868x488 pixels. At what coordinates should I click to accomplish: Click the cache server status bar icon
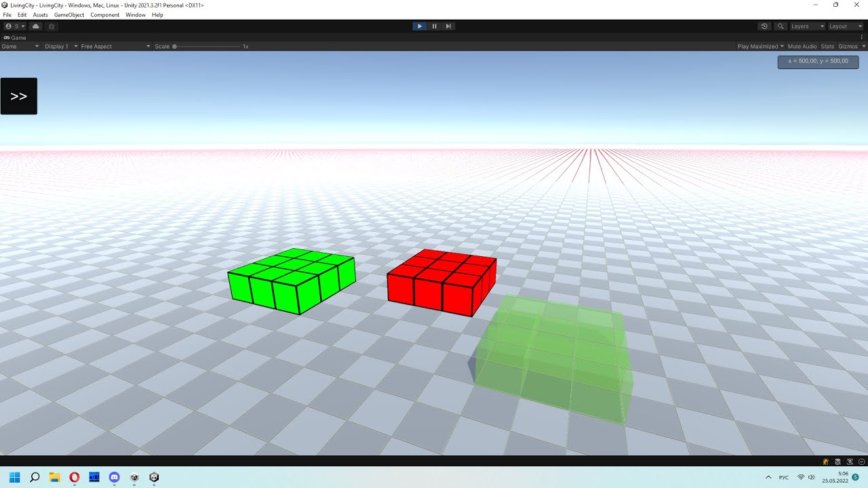[837, 462]
